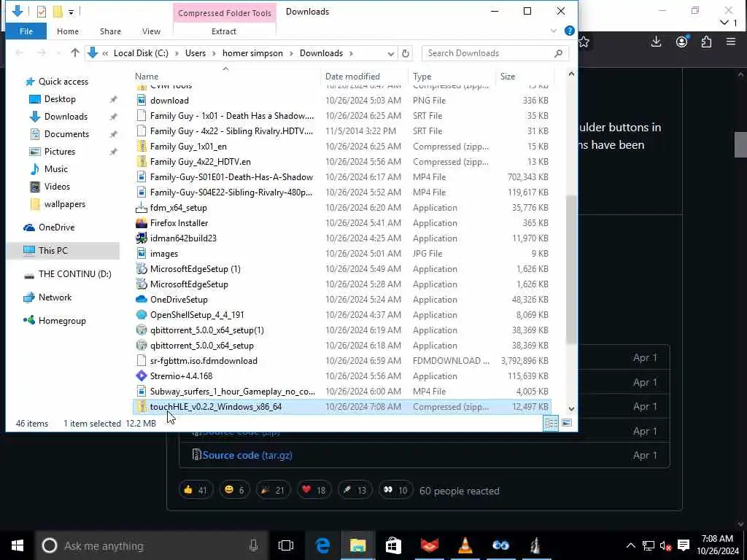747x560 pixels.
Task: Open browser downloads arrow icon
Action: coord(657,42)
